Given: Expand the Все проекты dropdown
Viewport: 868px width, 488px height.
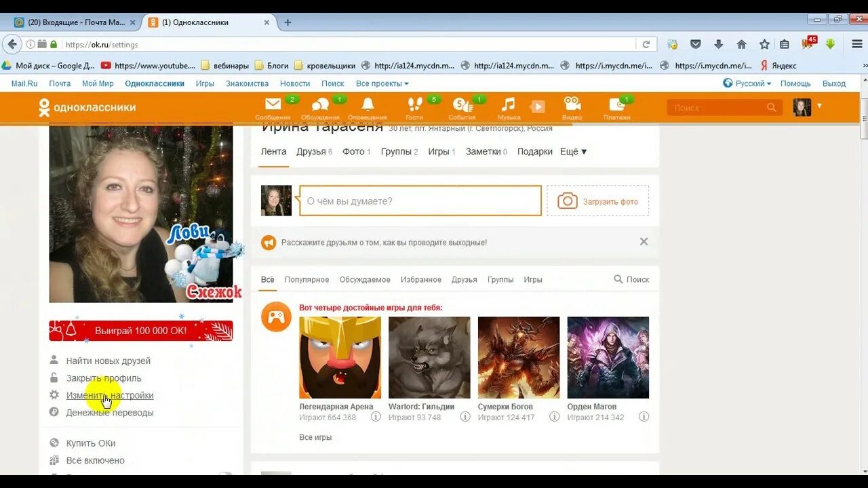Looking at the screenshot, I should pos(382,83).
